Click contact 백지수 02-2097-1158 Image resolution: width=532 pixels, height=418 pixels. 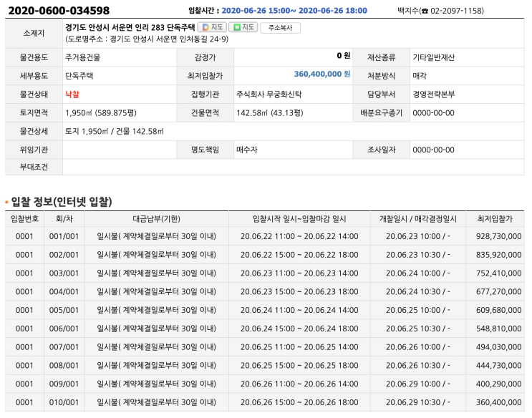point(440,11)
